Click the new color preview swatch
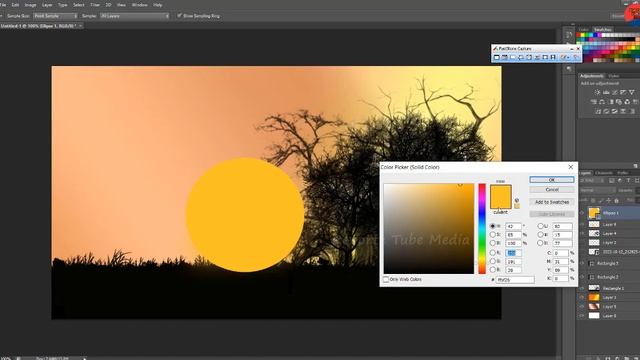The width and height of the screenshot is (640, 360). (x=500, y=191)
